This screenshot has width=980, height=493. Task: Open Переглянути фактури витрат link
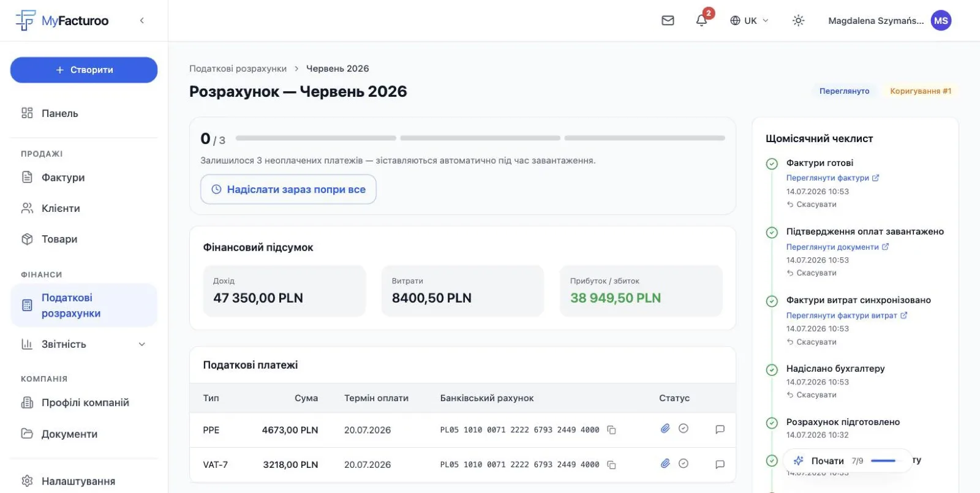tap(846, 315)
